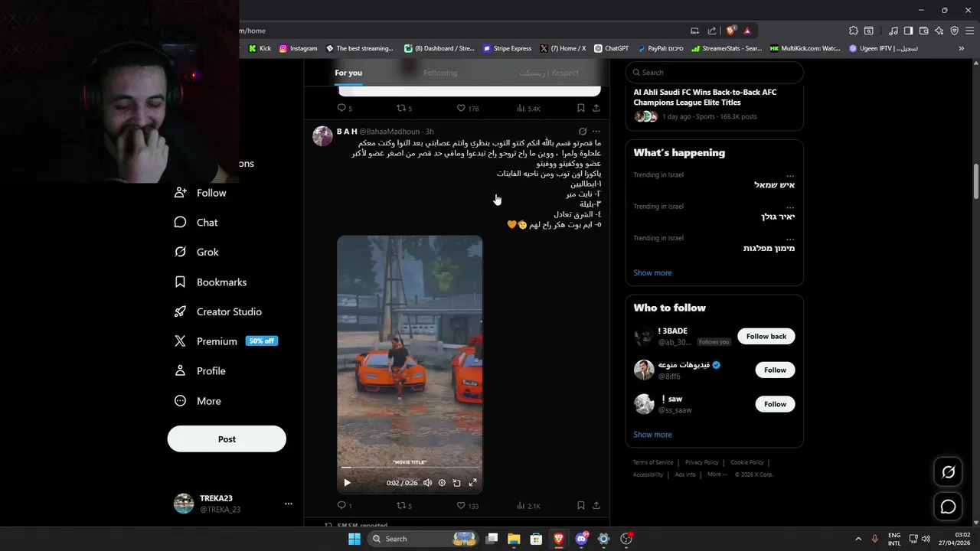Image resolution: width=980 pixels, height=551 pixels.
Task: Like the BAH post with 133 likes
Action: pyautogui.click(x=467, y=505)
